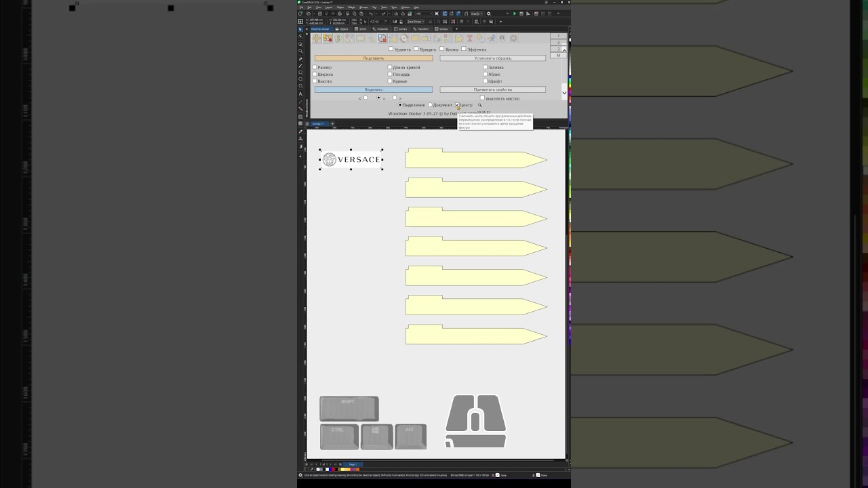Click the magnifier icon beside Центр
868x488 pixels.
[479, 105]
